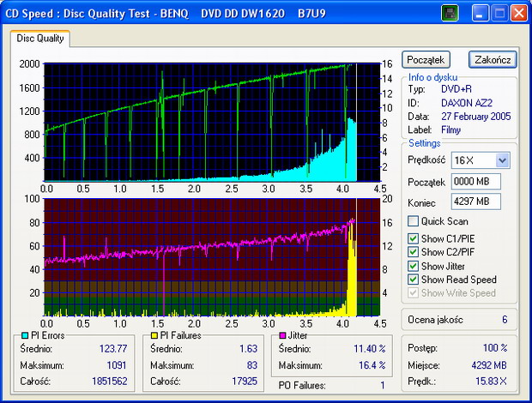Click PI Errors maximum value 1091
Viewport: 532px width, 403px height.
(x=117, y=365)
